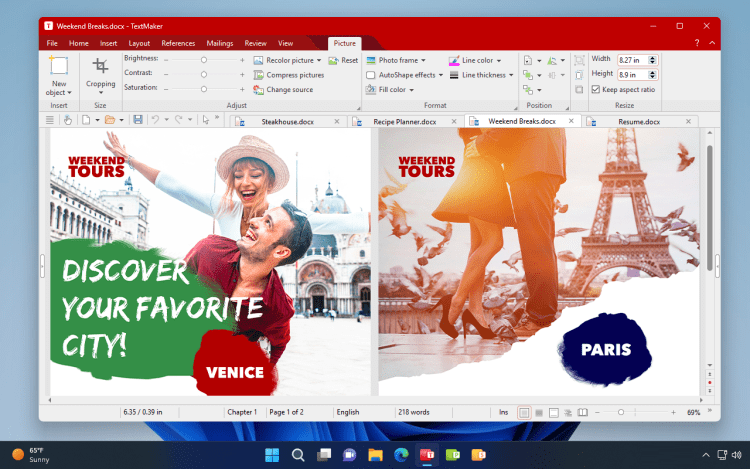Click the Fill color bucket icon
The width and height of the screenshot is (750, 469).
(371, 90)
